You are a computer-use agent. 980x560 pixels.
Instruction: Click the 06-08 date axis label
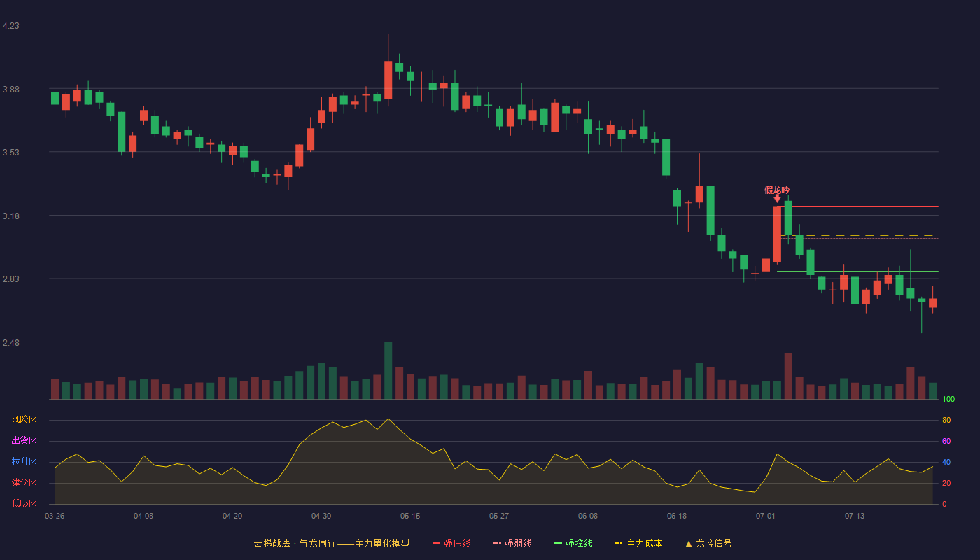click(x=588, y=516)
